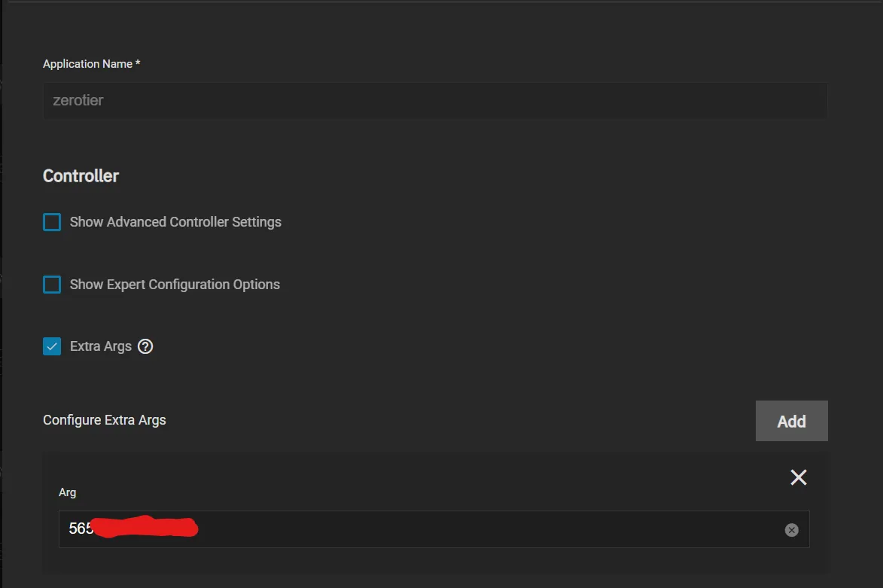This screenshot has height=588, width=883.
Task: Select the Controller section heading
Action: click(81, 176)
